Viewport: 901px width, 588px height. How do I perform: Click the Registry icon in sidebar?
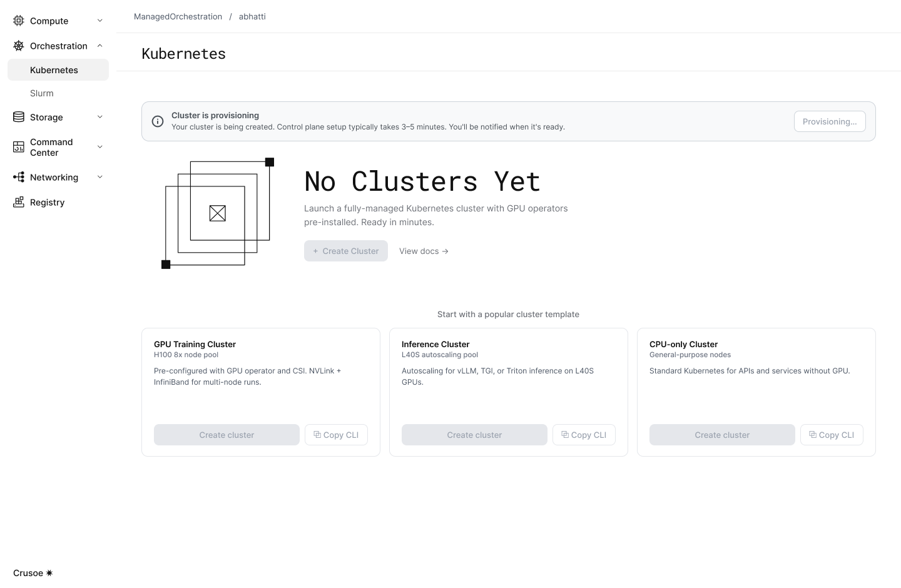[19, 202]
